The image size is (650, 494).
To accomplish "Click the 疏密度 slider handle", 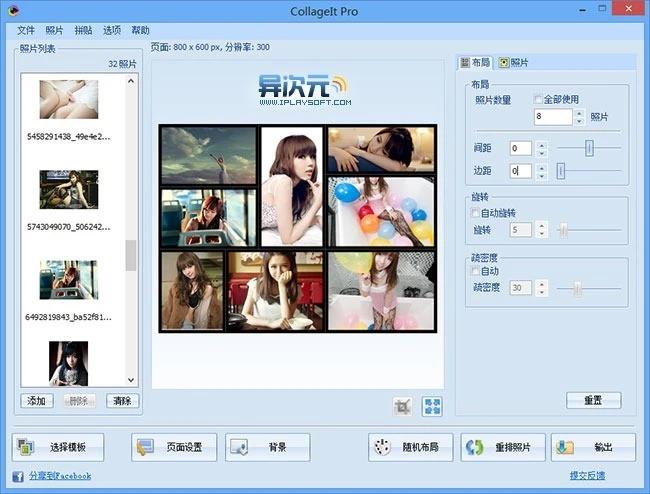I will [x=577, y=288].
